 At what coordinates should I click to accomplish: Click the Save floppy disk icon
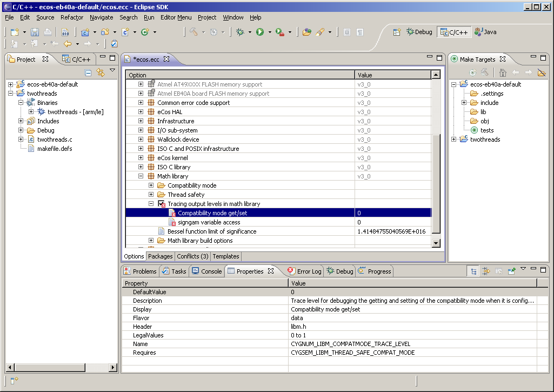click(x=35, y=32)
